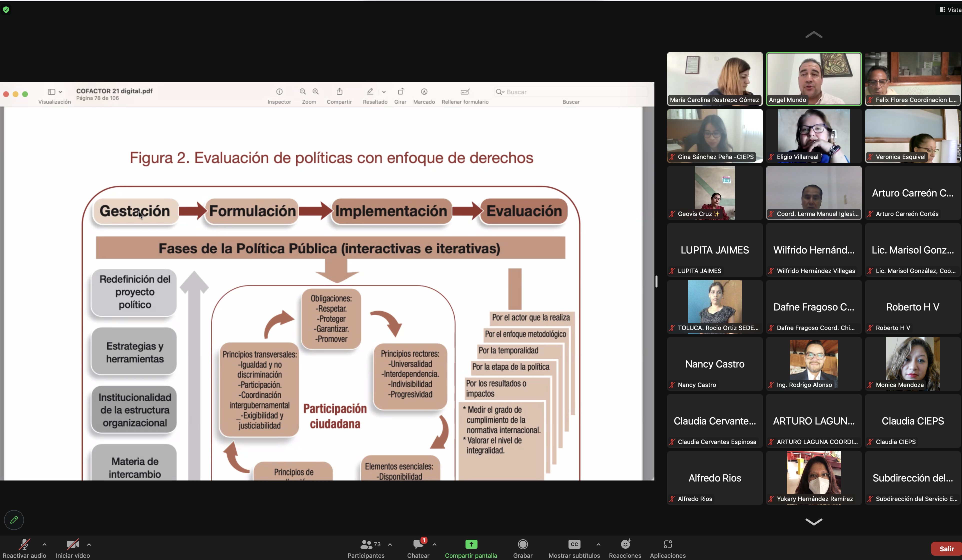The width and height of the screenshot is (962, 560).
Task: Click the green Compartir pantalla icon
Action: tap(471, 544)
